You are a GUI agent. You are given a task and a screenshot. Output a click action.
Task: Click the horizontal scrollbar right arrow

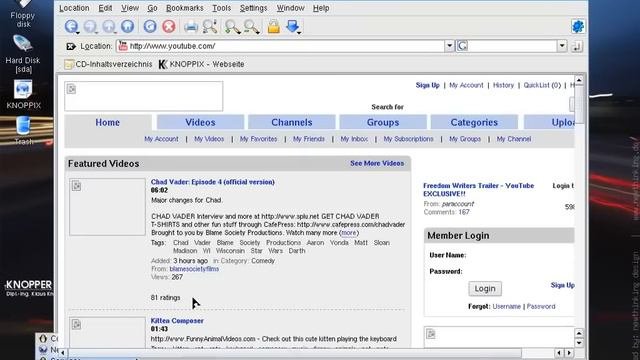[569, 352]
